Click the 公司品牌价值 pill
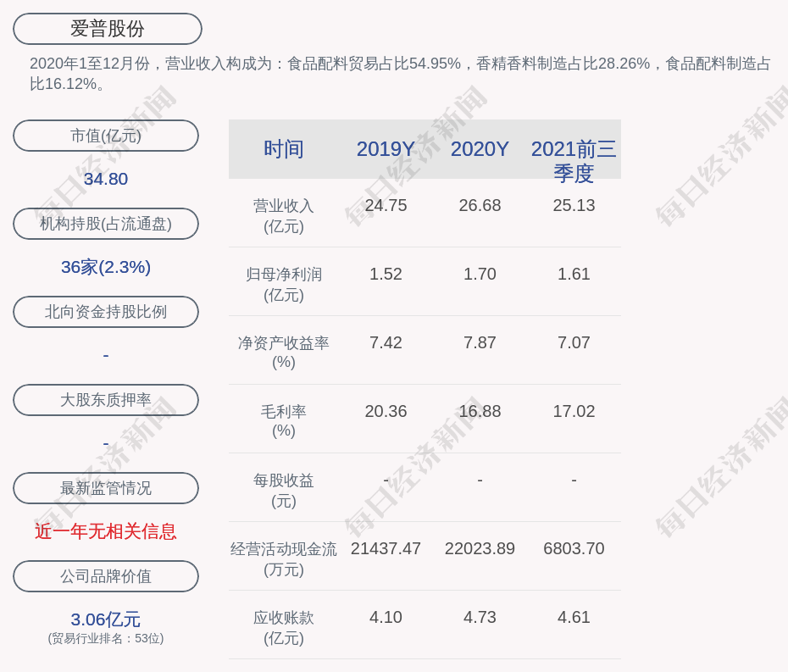788x672 pixels. [x=106, y=576]
